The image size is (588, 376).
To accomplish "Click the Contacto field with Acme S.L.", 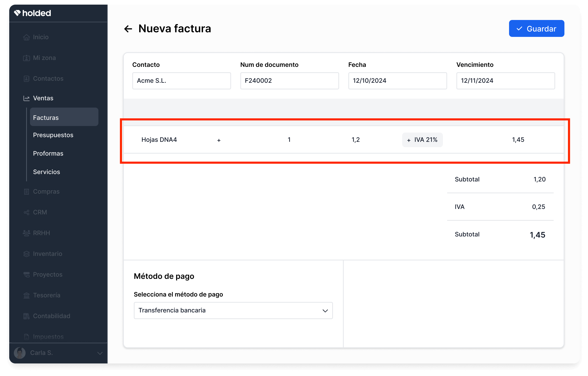I will [181, 81].
